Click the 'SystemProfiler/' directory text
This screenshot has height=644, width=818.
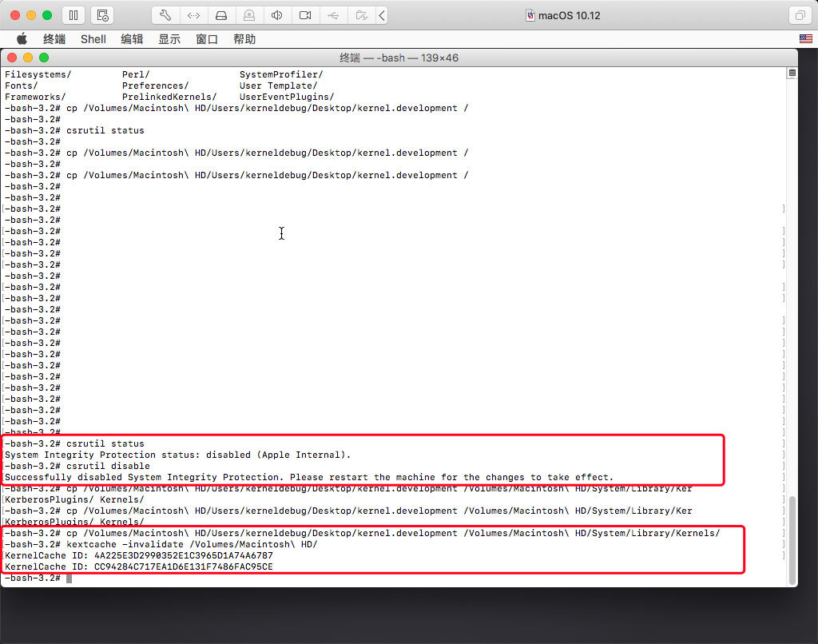(281, 74)
